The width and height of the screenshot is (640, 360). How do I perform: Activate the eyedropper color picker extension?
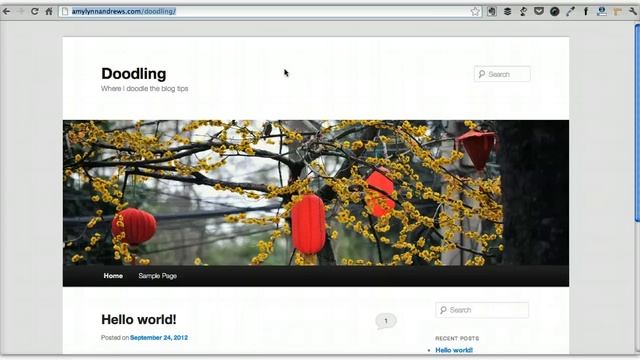pos(570,11)
